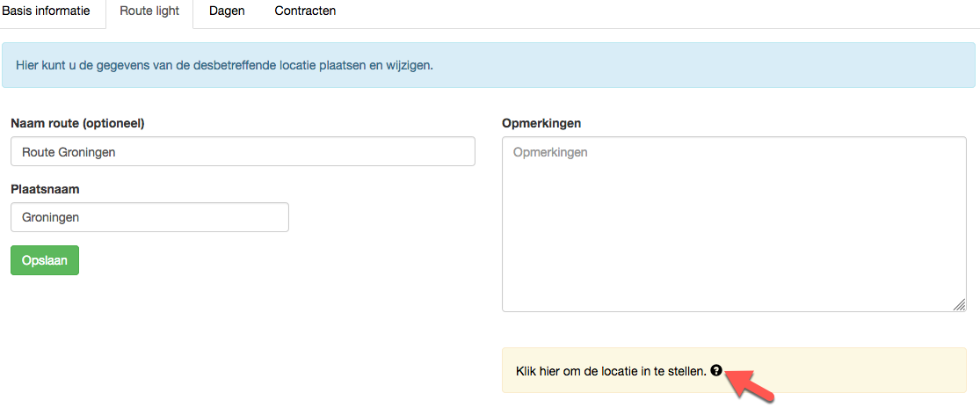
Task: Click the question mark help icon
Action: [x=716, y=370]
